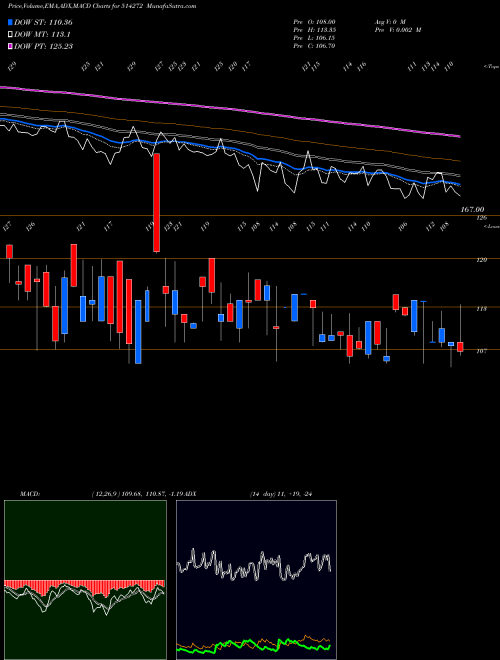Click the '167.00' price label
The image size is (500, 660).
click(472, 209)
